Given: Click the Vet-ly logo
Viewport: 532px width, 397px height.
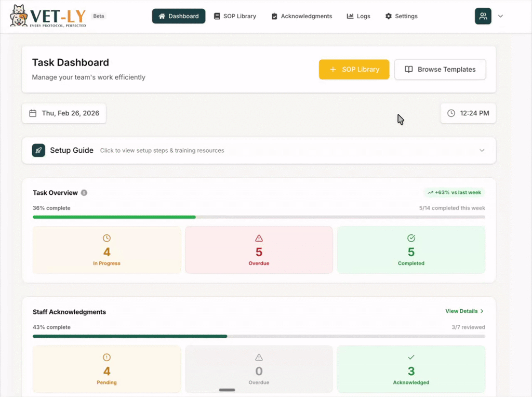Looking at the screenshot, I should tap(47, 16).
